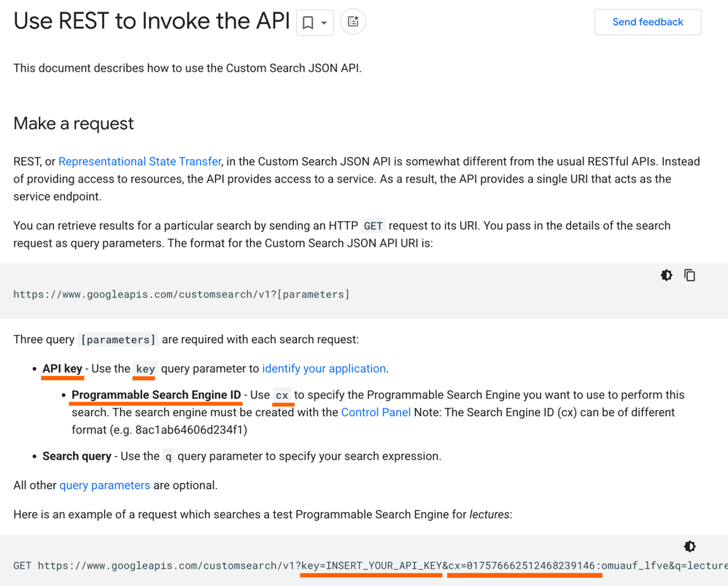728x586 pixels.
Task: Click the bold Programmable Search Engine ID term
Action: pyautogui.click(x=156, y=395)
